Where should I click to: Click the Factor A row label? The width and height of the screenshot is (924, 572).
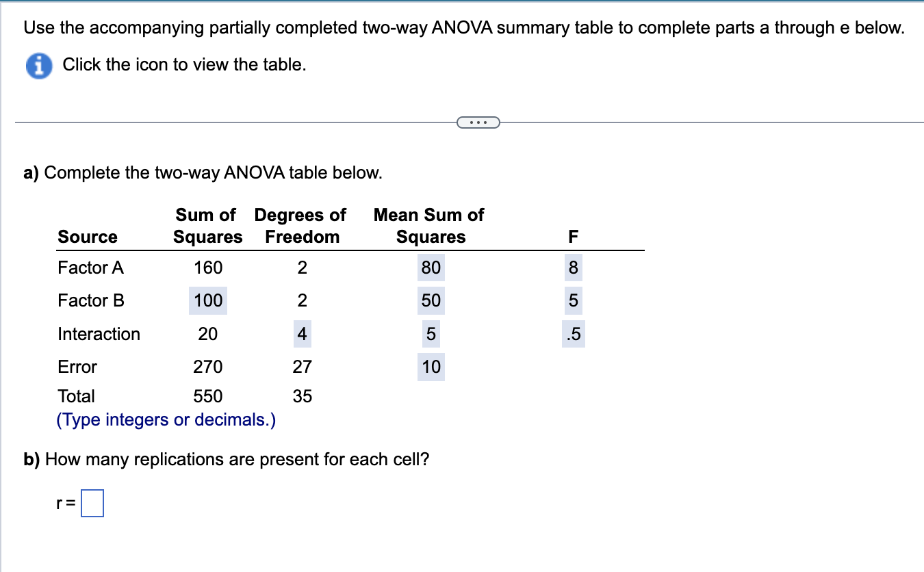90,268
